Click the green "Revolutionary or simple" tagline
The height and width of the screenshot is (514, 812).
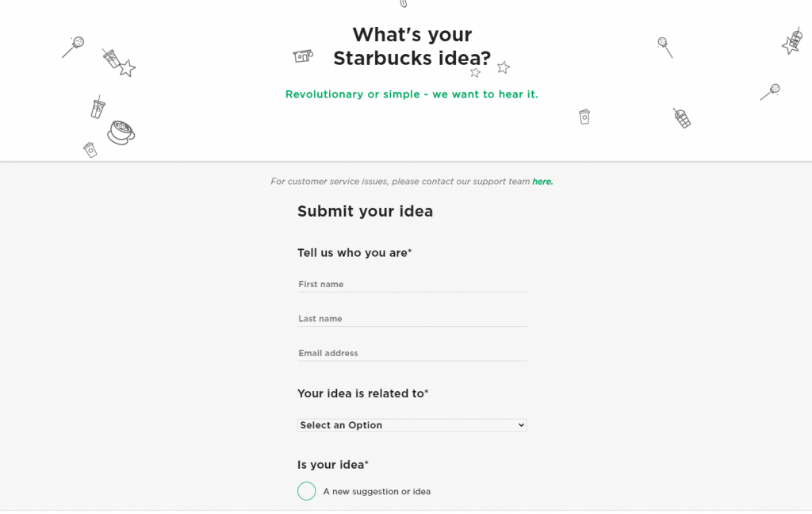[412, 94]
